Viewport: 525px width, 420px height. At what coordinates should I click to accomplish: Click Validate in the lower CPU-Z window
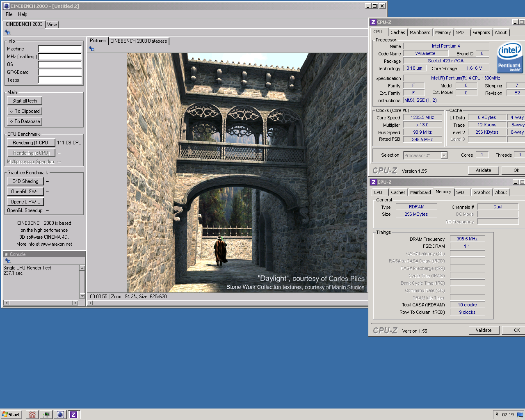tap(484, 330)
